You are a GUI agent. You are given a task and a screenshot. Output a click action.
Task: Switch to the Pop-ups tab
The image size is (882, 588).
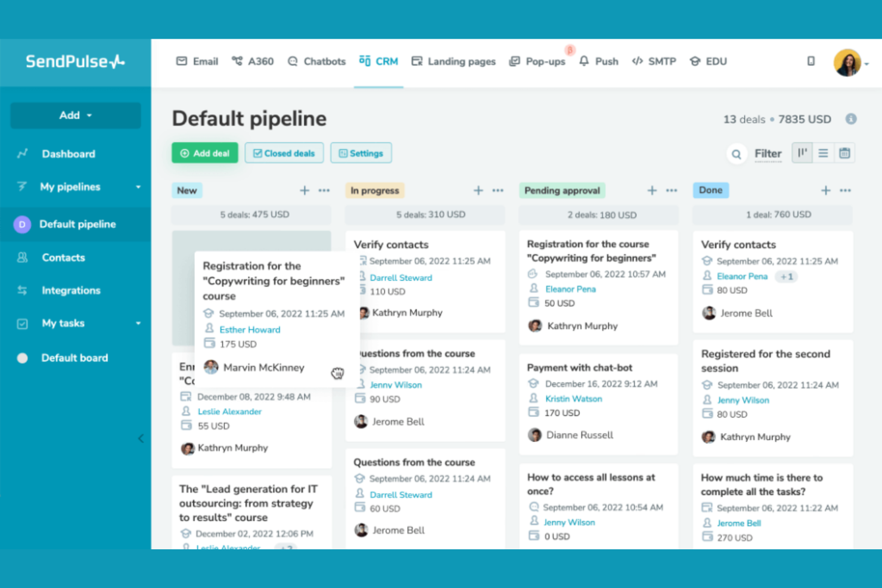[537, 61]
